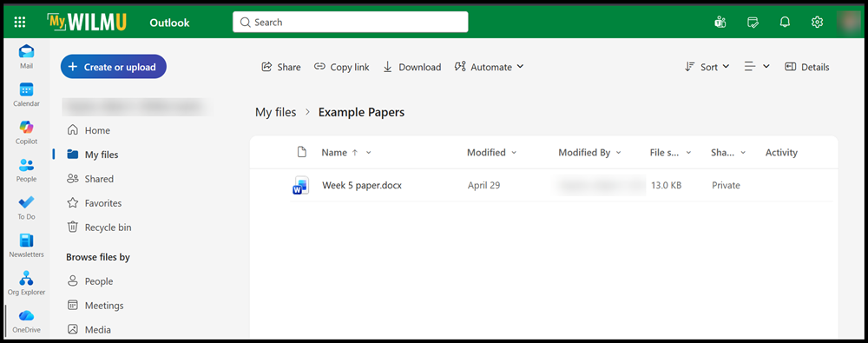868x343 pixels.
Task: Click Copy link in the toolbar
Action: coord(341,67)
